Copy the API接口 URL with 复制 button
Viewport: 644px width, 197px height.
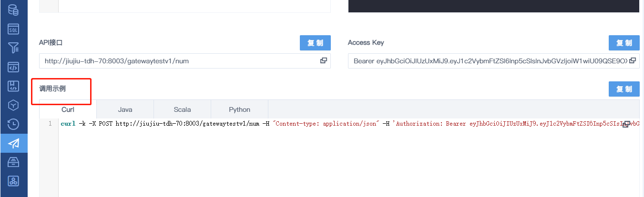click(315, 43)
